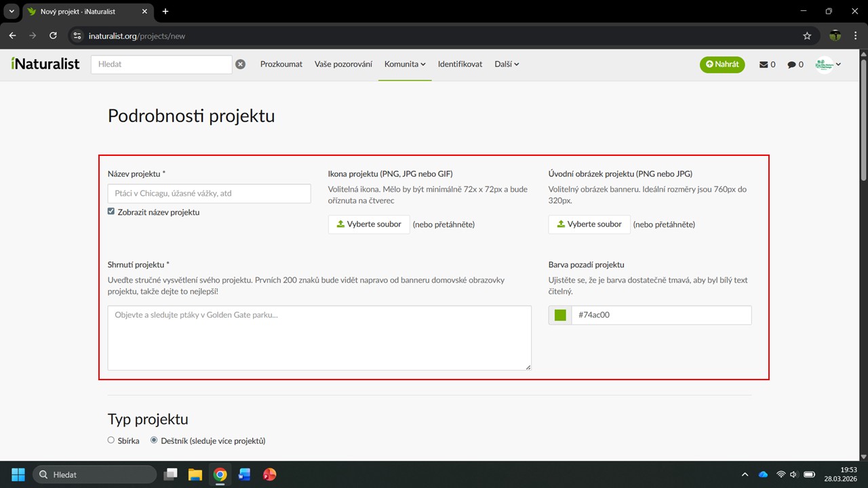Viewport: 868px width, 488px height.
Task: Select Sbírka project type
Action: pyautogui.click(x=111, y=440)
